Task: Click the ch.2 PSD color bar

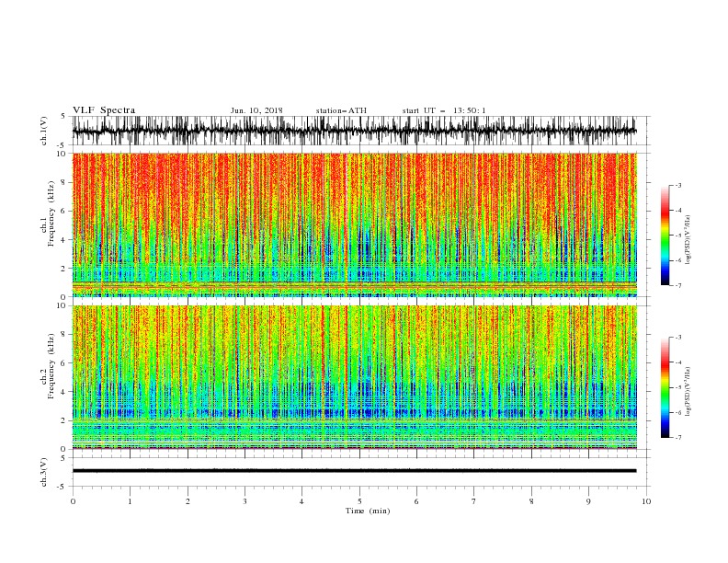Action: click(665, 387)
